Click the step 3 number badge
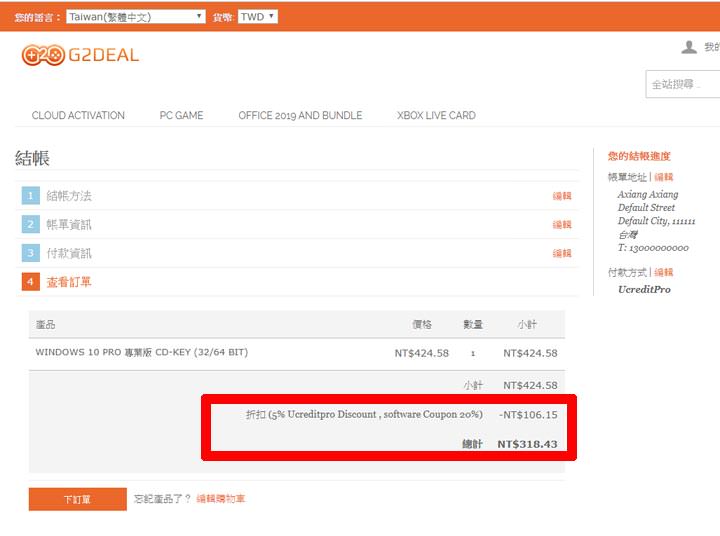The width and height of the screenshot is (720, 536). (30, 253)
